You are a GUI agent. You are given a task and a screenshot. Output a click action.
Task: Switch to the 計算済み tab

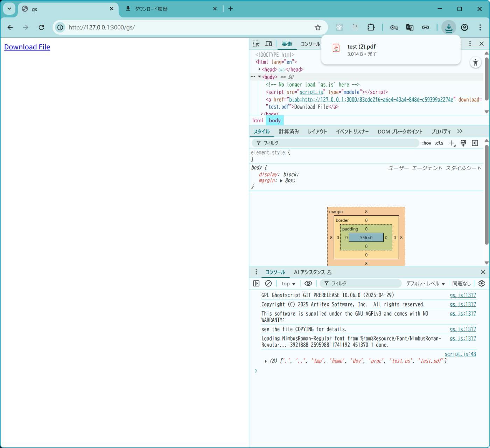pyautogui.click(x=289, y=131)
